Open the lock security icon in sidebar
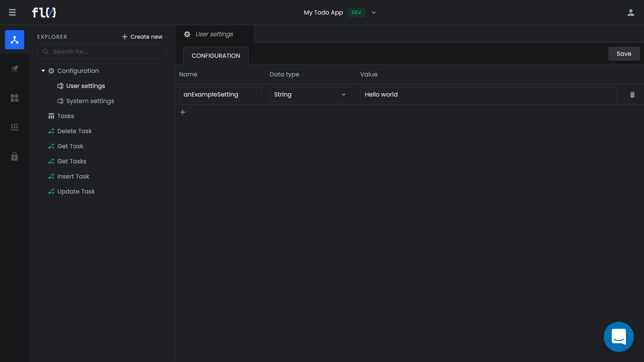Image resolution: width=644 pixels, height=362 pixels. point(15,156)
